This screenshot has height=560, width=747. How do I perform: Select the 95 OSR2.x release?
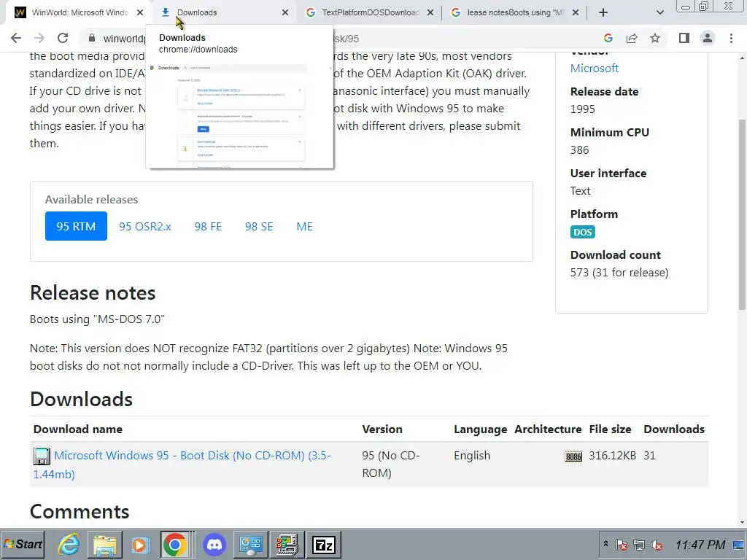point(145,226)
